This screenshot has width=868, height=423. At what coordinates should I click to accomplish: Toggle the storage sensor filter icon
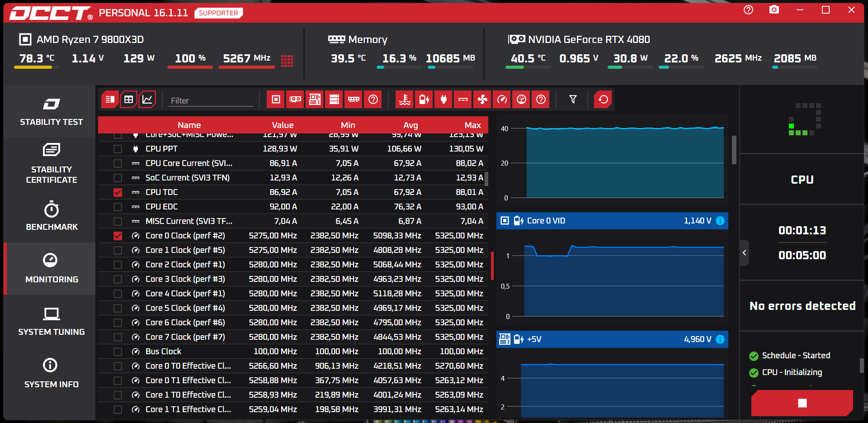click(x=334, y=100)
